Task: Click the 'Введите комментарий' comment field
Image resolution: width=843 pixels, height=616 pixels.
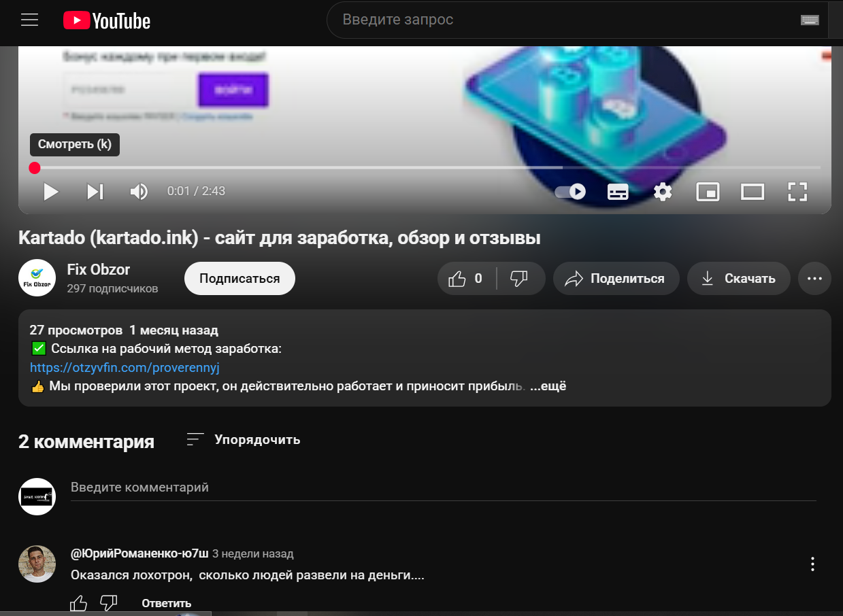Action: [444, 488]
